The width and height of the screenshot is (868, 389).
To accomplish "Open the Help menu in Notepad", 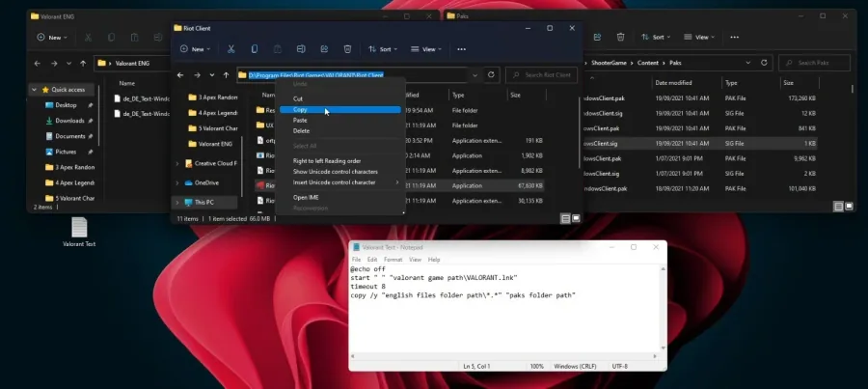I will click(434, 260).
